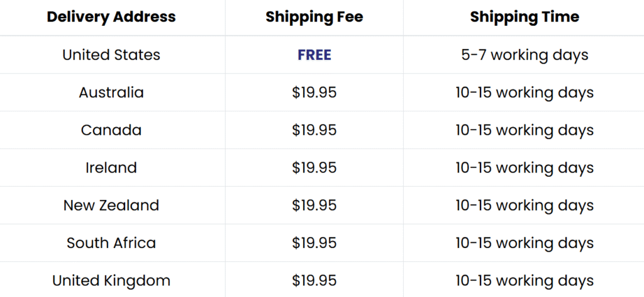Click United Kingdom's $19.95 shipping fee

click(x=314, y=281)
